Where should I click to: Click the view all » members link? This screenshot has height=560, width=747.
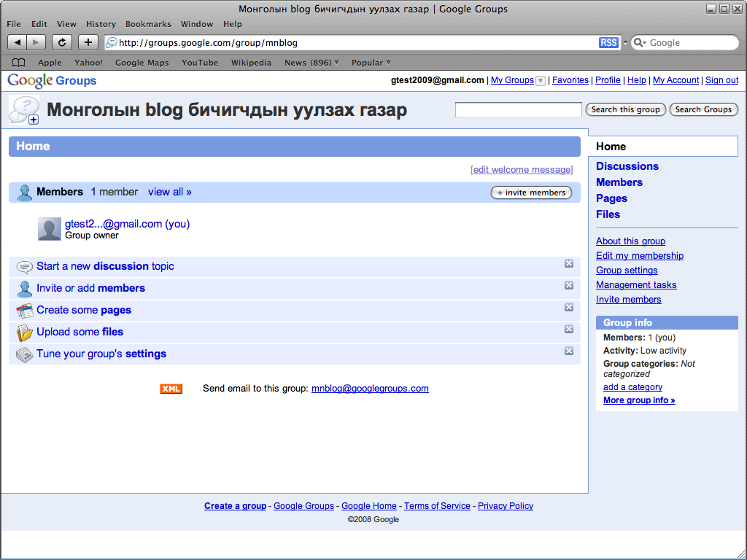(x=169, y=192)
